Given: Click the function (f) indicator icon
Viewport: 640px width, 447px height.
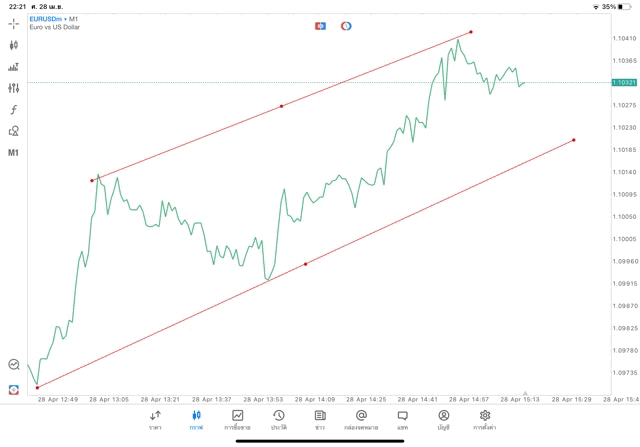Looking at the screenshot, I should tap(14, 110).
